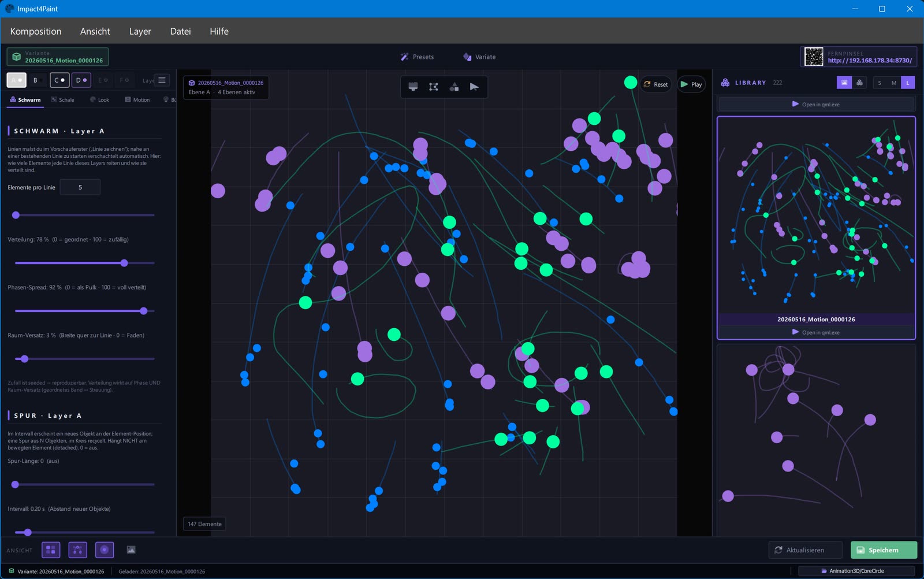
Task: Click the Fernpinsel QR code icon
Action: (x=814, y=57)
